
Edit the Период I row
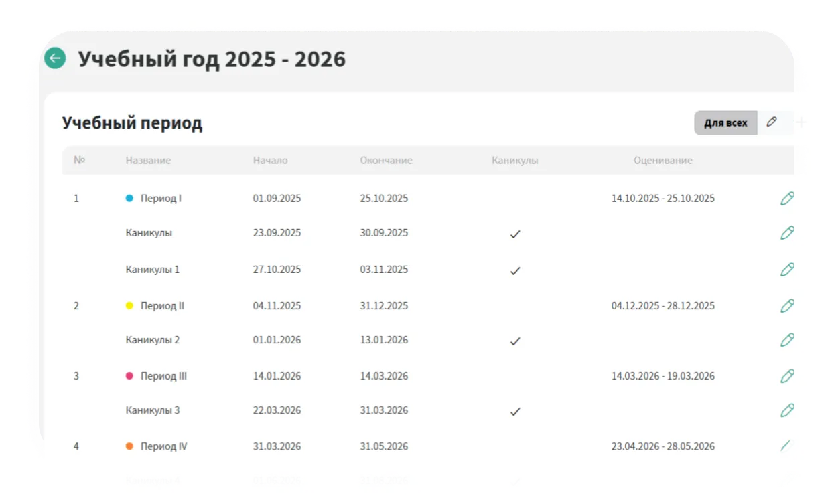click(788, 199)
